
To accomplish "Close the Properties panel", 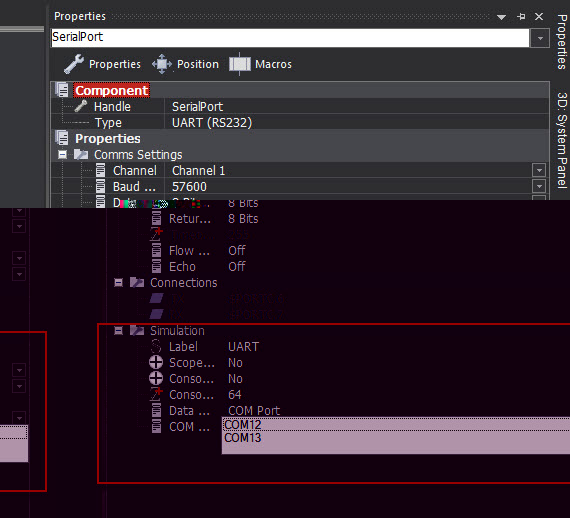I will click(x=539, y=16).
